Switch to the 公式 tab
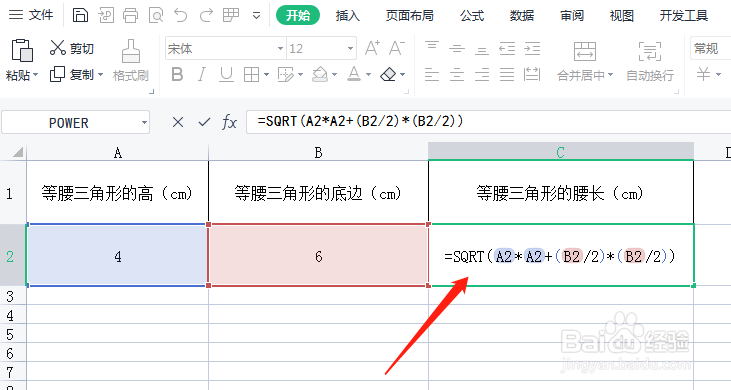 472,16
